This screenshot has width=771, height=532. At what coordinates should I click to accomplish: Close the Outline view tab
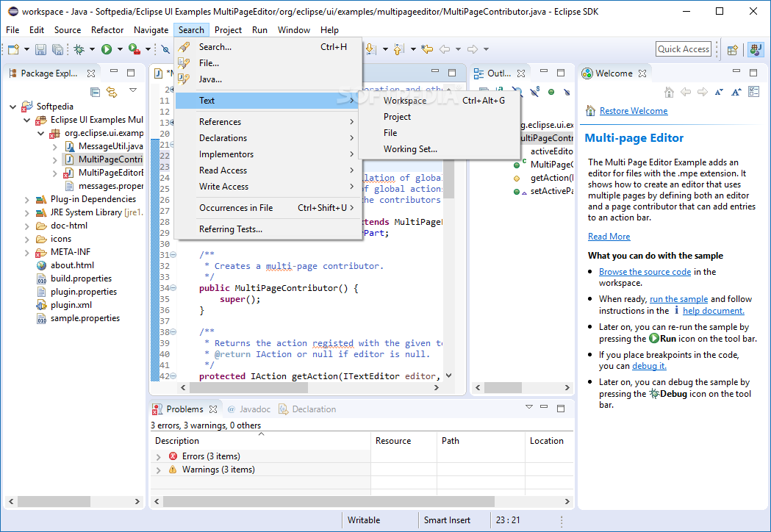521,73
